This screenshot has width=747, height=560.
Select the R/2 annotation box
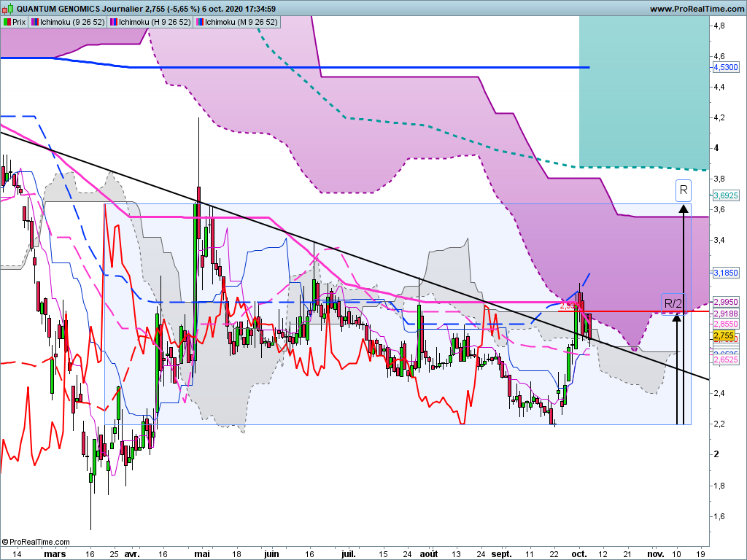pos(673,303)
